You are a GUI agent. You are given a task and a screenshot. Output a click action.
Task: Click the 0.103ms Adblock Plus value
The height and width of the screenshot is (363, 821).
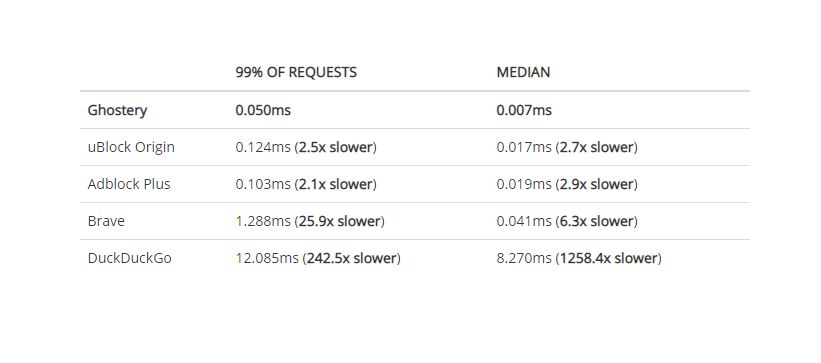pyautogui.click(x=263, y=184)
